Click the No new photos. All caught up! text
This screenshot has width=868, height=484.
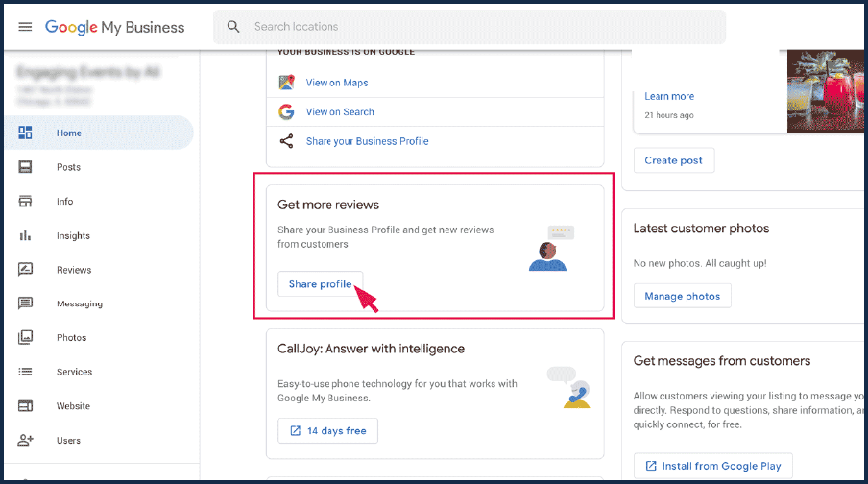point(700,263)
